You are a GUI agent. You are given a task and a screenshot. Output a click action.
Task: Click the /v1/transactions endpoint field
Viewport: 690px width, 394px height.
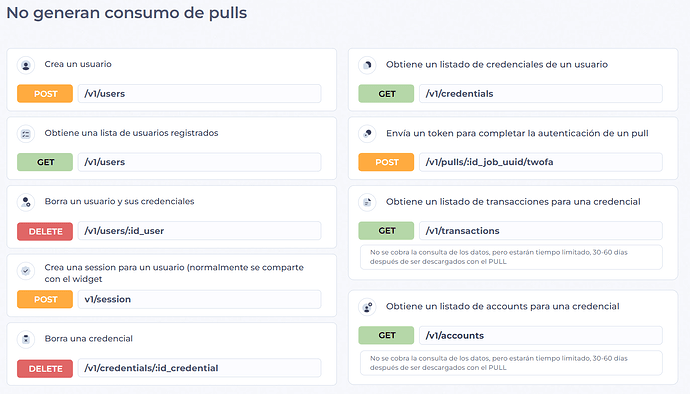click(x=540, y=231)
